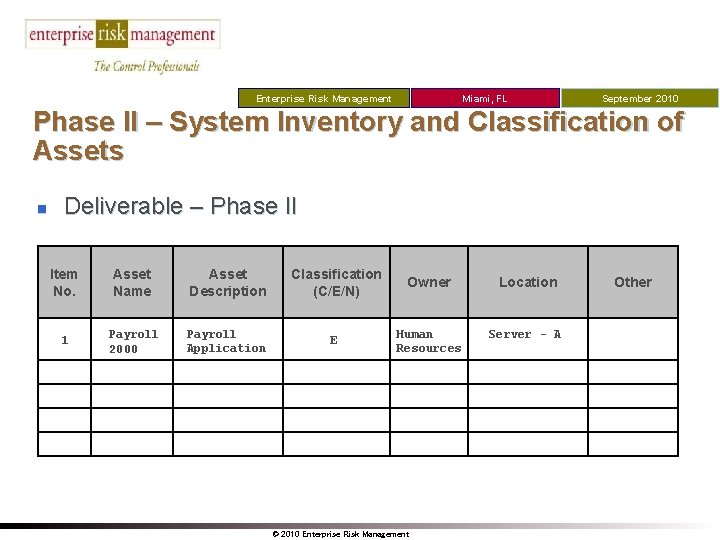Click the slide title "Phase II – System Inventory"

tap(358, 136)
